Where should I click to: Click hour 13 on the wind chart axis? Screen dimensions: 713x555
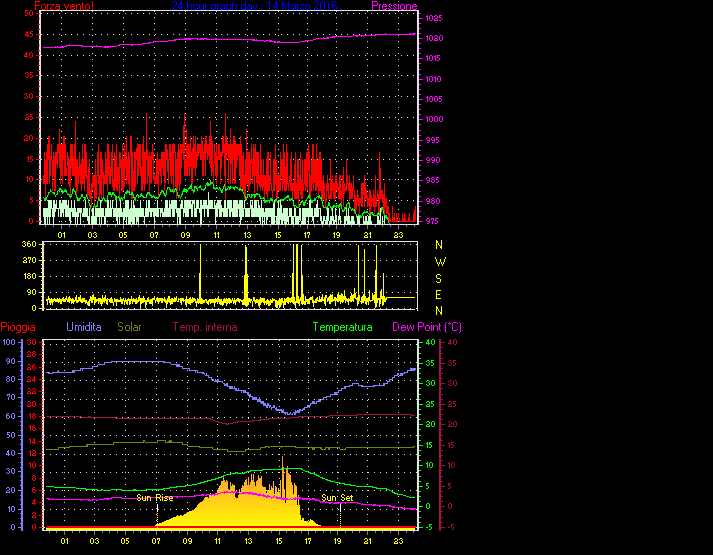(x=246, y=235)
